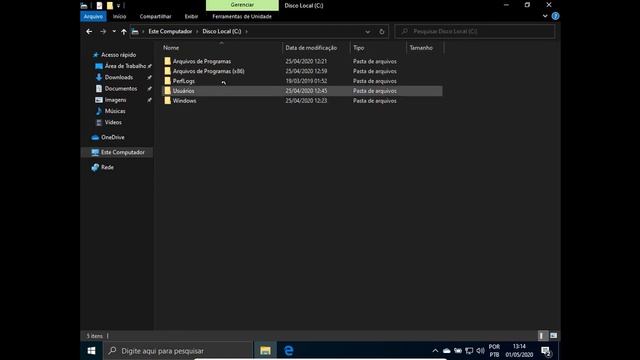Click the PerfLogs folder icon
The width and height of the screenshot is (640, 360).
pos(167,81)
